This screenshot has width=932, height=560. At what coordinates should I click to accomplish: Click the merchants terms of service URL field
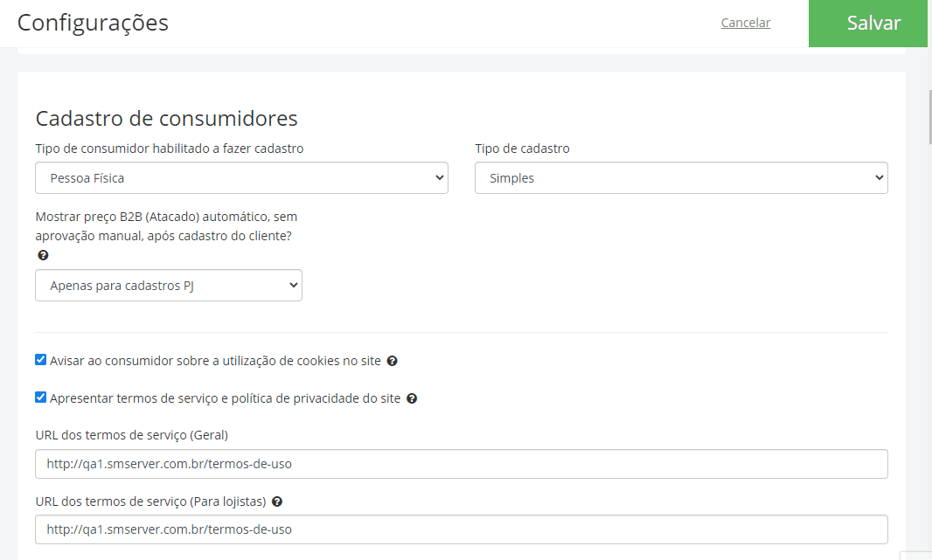pos(462,529)
